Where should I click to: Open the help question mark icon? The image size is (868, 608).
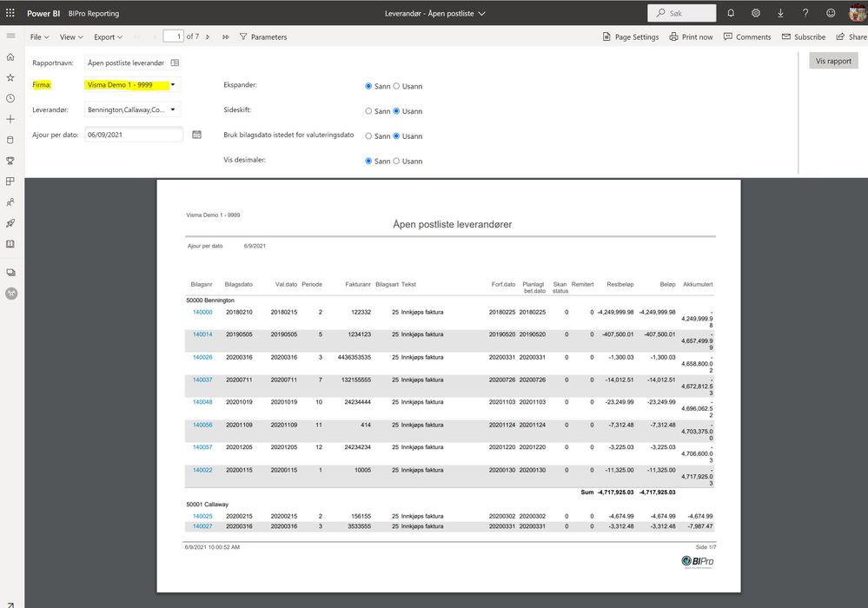pyautogui.click(x=805, y=13)
